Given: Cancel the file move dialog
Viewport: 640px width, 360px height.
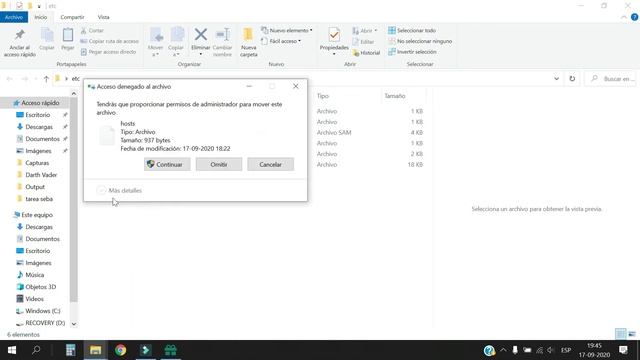Looking at the screenshot, I should (x=270, y=164).
